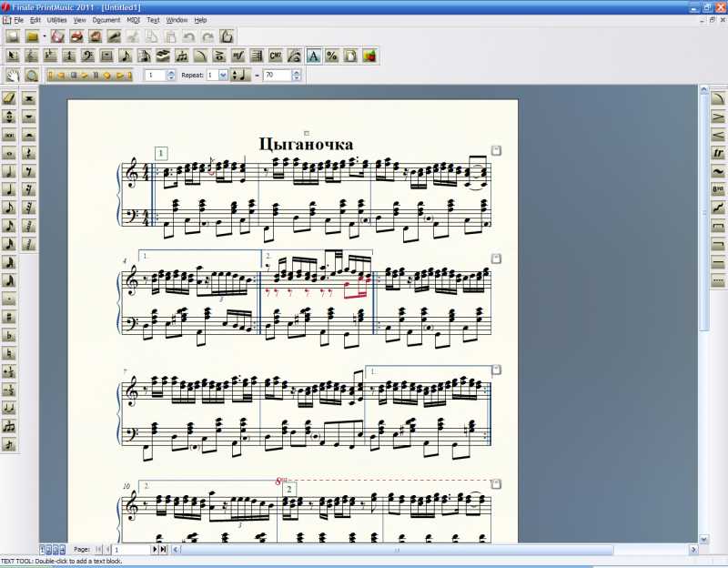Select the Eraser tool in Simple Entry palette
The height and width of the screenshot is (568, 728).
[x=9, y=98]
